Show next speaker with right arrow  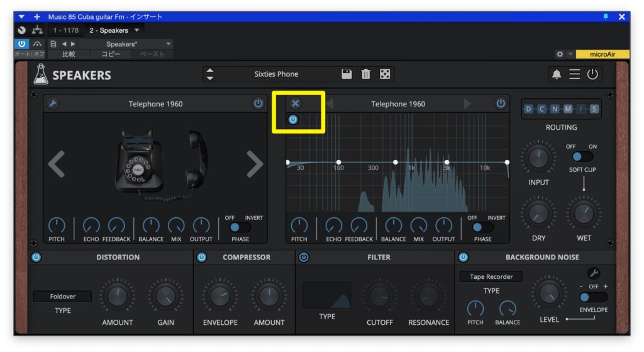pyautogui.click(x=254, y=164)
